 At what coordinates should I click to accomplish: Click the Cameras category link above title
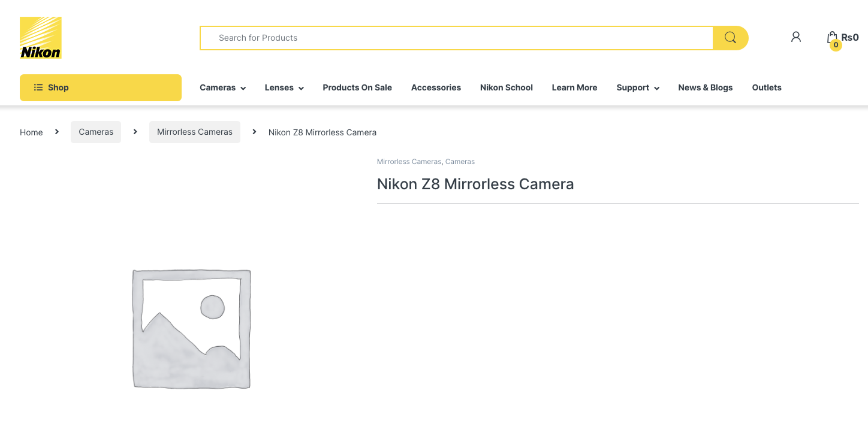(x=460, y=162)
